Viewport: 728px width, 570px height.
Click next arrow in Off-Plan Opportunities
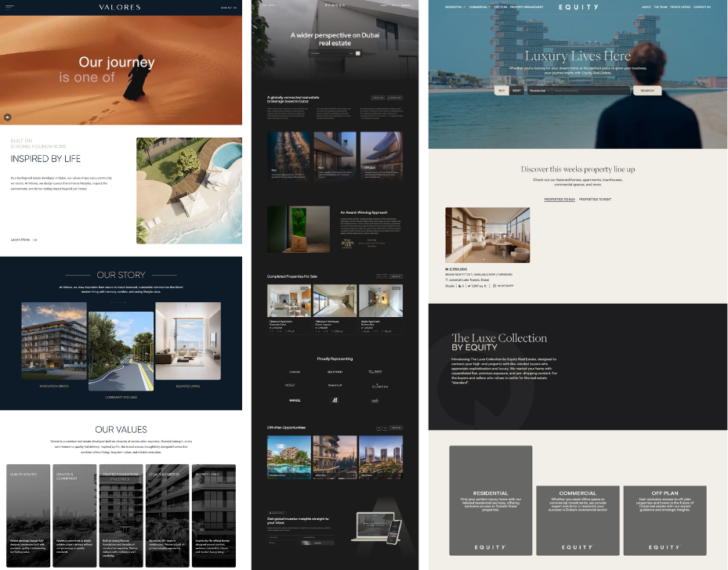pyautogui.click(x=385, y=427)
